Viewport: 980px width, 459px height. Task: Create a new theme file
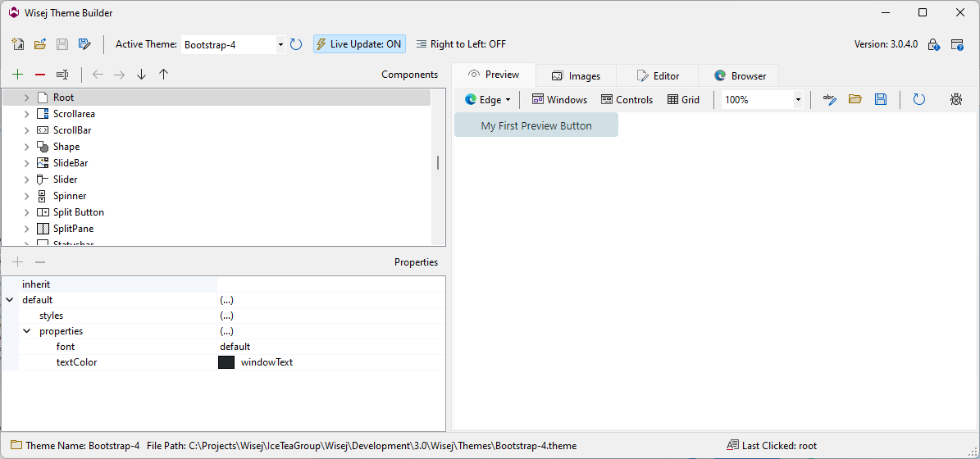pos(18,43)
